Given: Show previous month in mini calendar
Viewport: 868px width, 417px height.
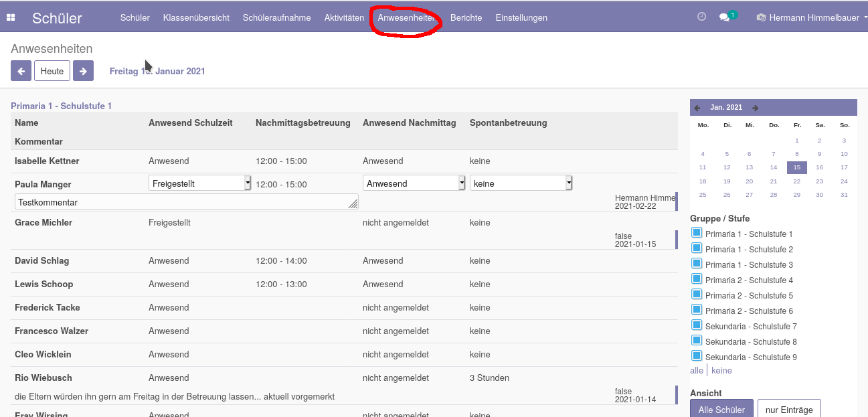Looking at the screenshot, I should (697, 108).
